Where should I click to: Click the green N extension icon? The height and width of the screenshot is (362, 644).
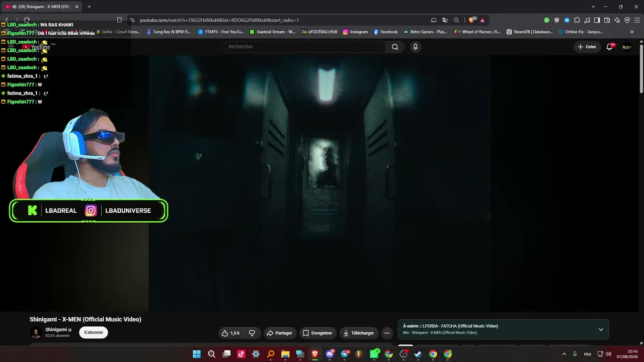pos(547,20)
